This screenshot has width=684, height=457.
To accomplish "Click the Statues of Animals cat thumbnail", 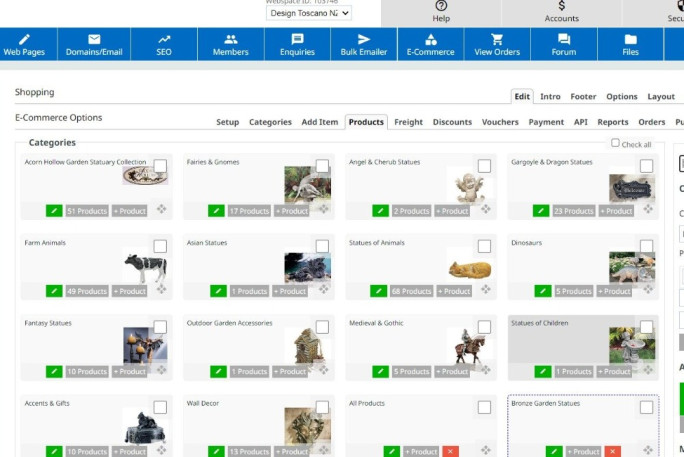I will point(470,269).
